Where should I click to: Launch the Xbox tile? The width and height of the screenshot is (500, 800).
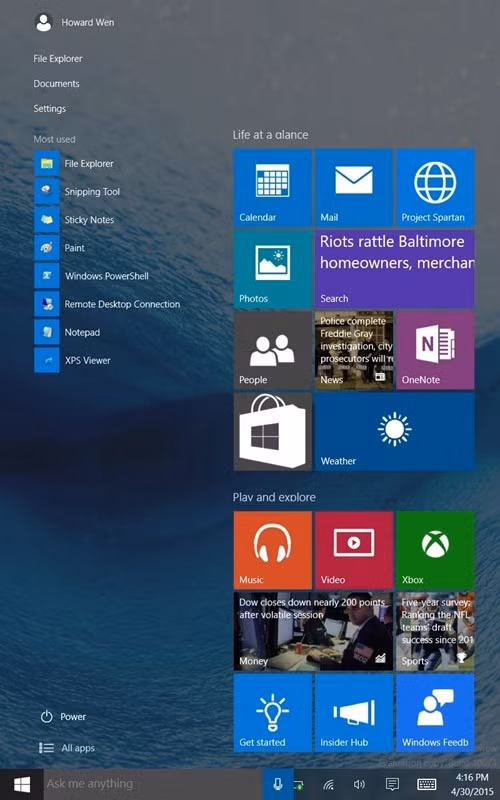click(435, 551)
